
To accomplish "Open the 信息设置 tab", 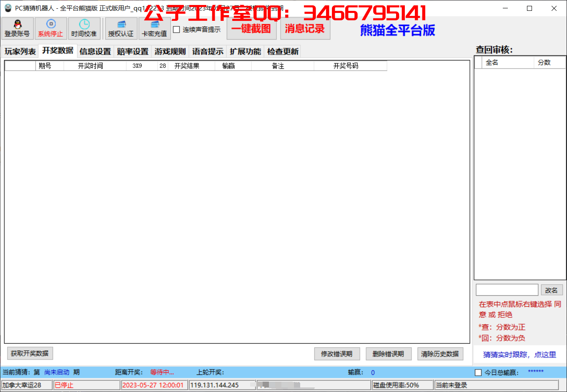I will click(95, 52).
